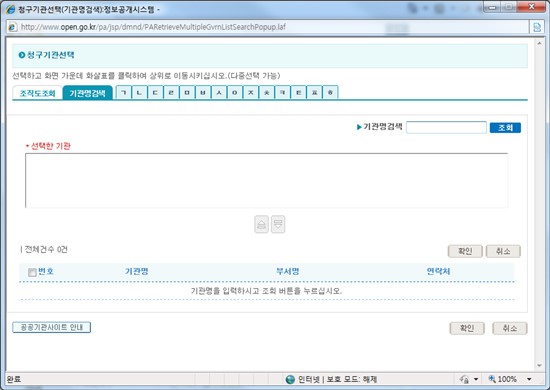This screenshot has height=390, width=550.
Task: Click the 완료 status bar text
Action: point(14,379)
